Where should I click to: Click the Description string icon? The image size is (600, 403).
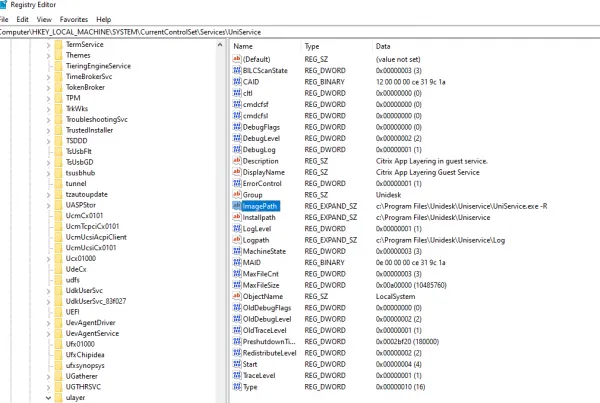[x=237, y=161]
